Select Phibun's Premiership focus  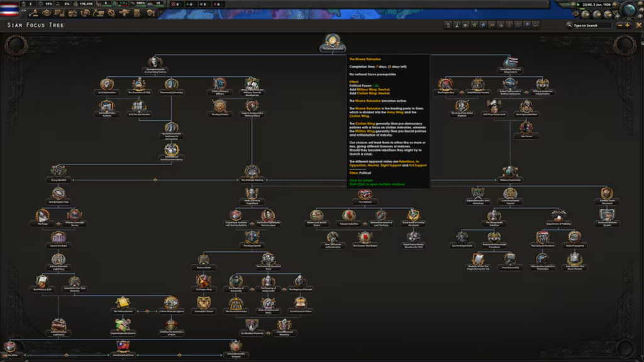(509, 174)
